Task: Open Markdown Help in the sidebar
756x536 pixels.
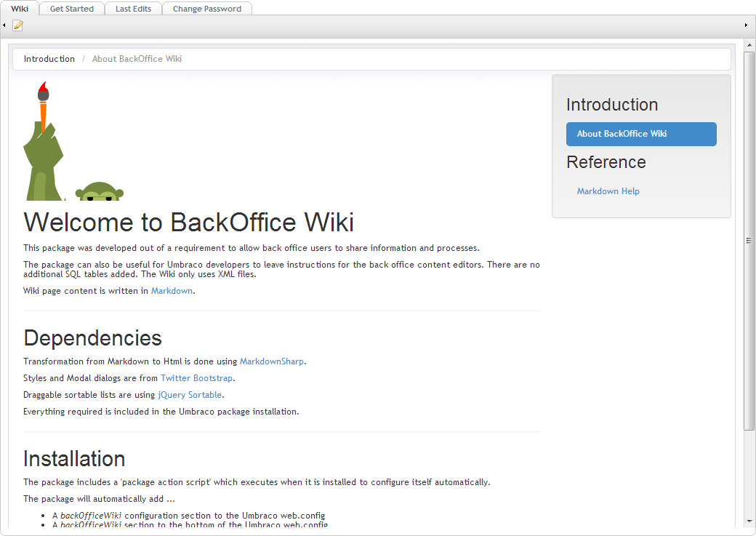Action: click(608, 191)
